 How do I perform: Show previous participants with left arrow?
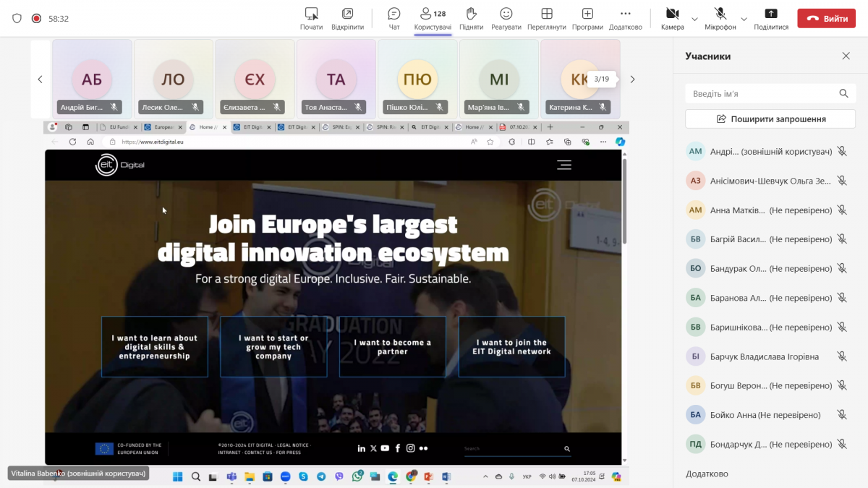pos(41,80)
